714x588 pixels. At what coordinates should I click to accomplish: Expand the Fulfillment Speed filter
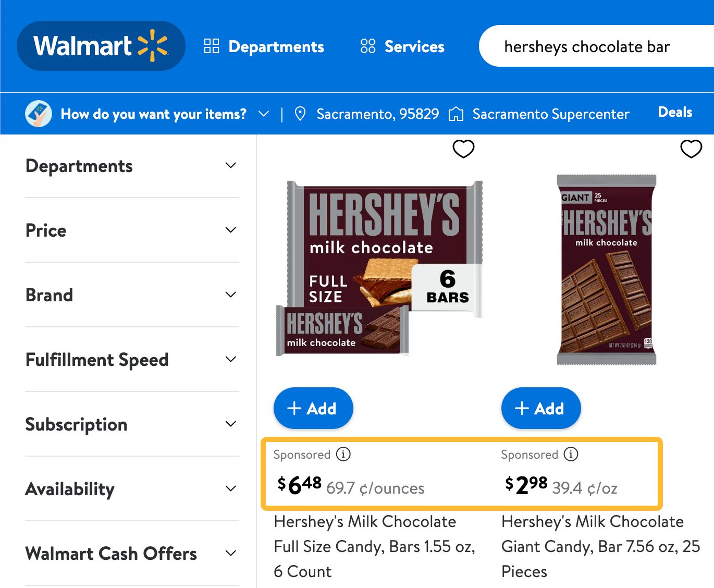(230, 359)
